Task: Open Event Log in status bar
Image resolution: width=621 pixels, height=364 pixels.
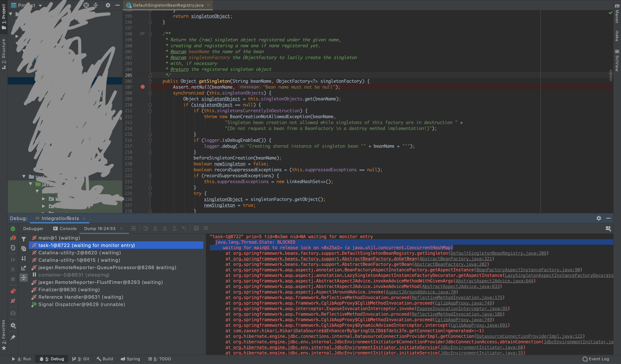Action: click(596, 359)
